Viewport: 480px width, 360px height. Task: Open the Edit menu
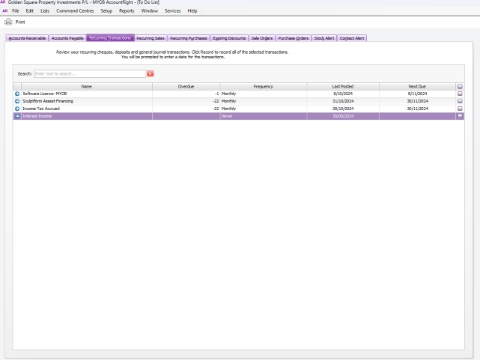(x=30, y=11)
